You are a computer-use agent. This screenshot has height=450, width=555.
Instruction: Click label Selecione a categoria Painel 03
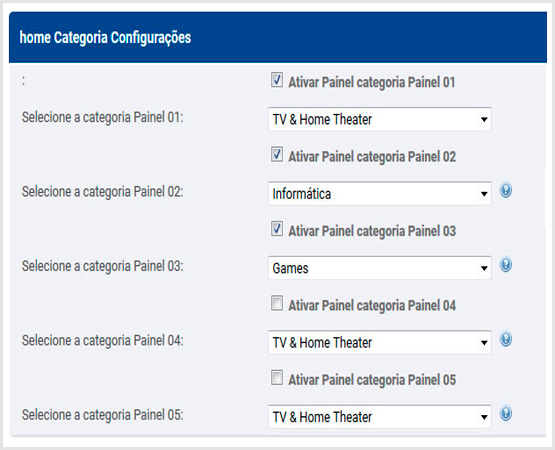(x=103, y=266)
